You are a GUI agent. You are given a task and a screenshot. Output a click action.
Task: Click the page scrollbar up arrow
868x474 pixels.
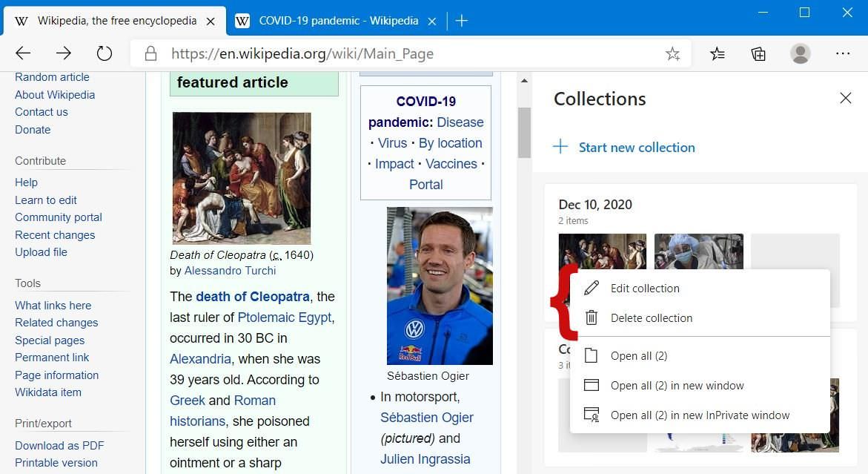click(523, 81)
